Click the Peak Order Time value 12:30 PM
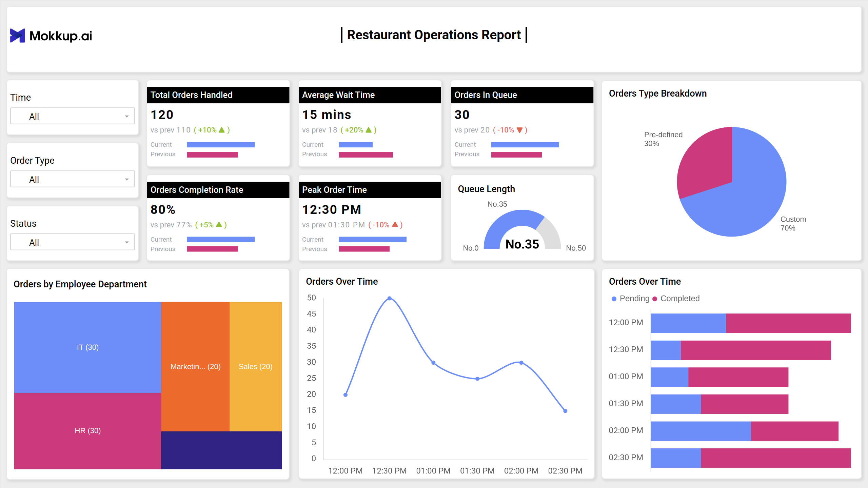The height and width of the screenshot is (488, 868). pos(332,209)
